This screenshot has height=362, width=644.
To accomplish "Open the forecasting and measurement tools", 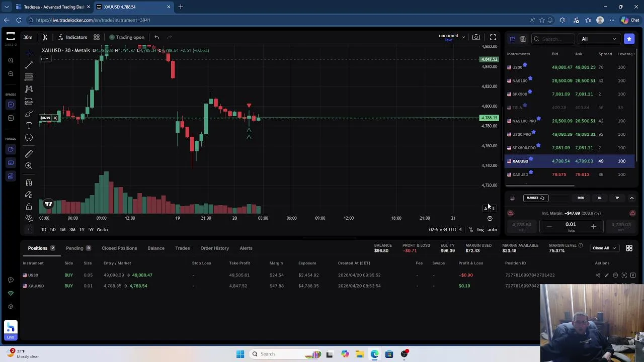I will coord(29,102).
